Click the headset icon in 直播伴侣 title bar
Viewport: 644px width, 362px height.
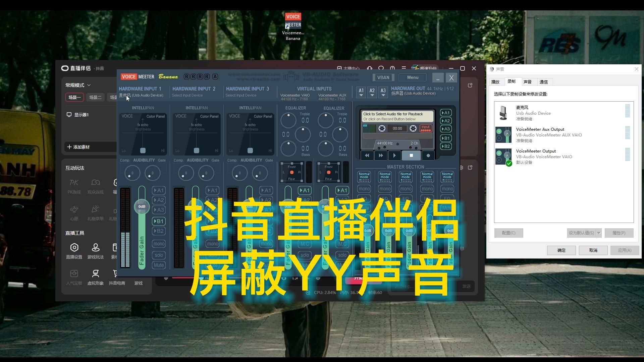tap(370, 68)
